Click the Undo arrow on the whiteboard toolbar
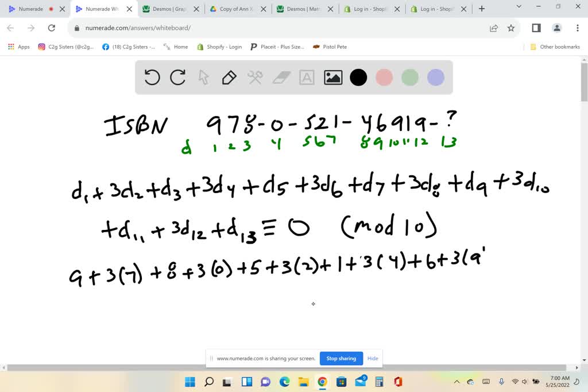The width and height of the screenshot is (588, 392). pos(152,76)
